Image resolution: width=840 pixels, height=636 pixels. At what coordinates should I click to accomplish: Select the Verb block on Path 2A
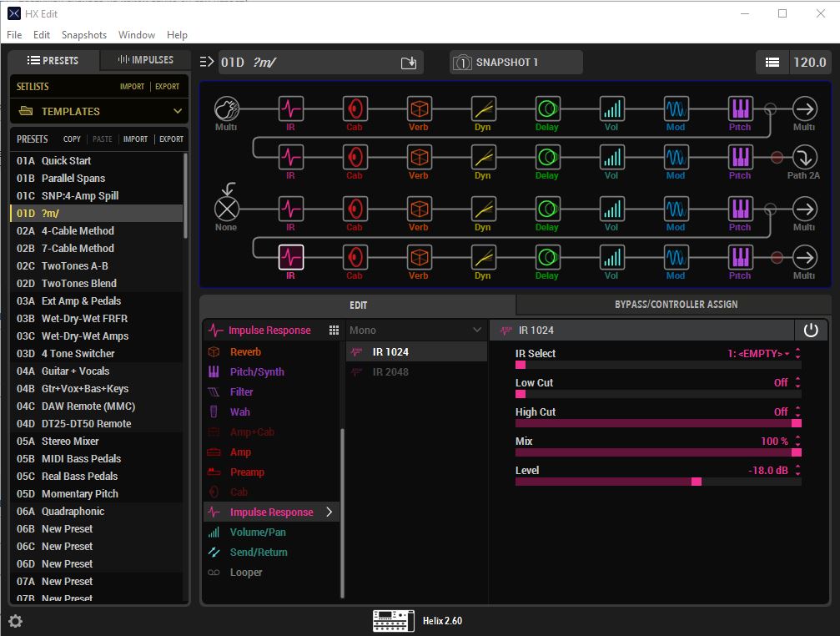tap(420, 209)
